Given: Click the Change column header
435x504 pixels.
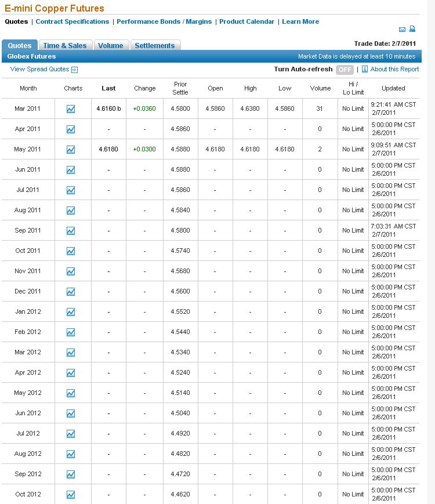Looking at the screenshot, I should [144, 88].
